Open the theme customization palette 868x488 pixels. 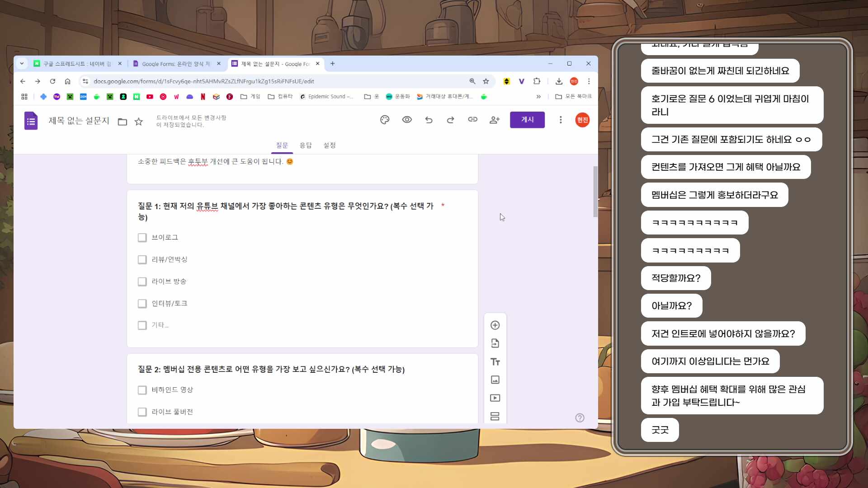pyautogui.click(x=385, y=120)
